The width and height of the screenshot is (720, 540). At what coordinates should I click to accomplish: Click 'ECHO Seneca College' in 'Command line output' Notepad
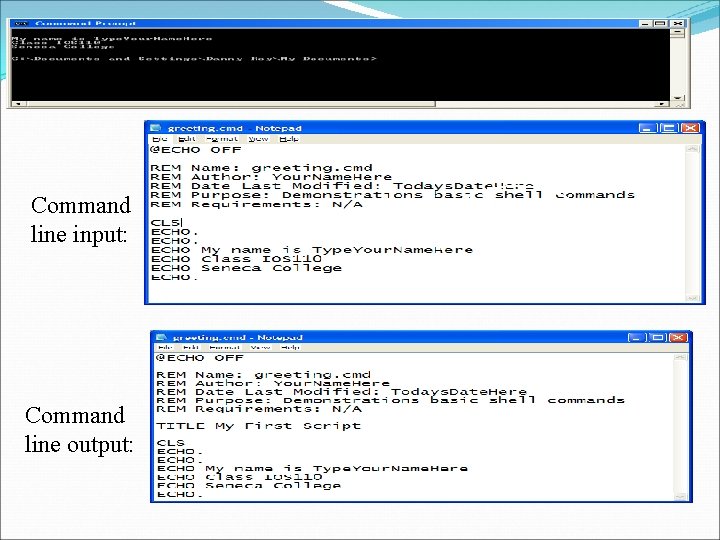click(x=249, y=485)
